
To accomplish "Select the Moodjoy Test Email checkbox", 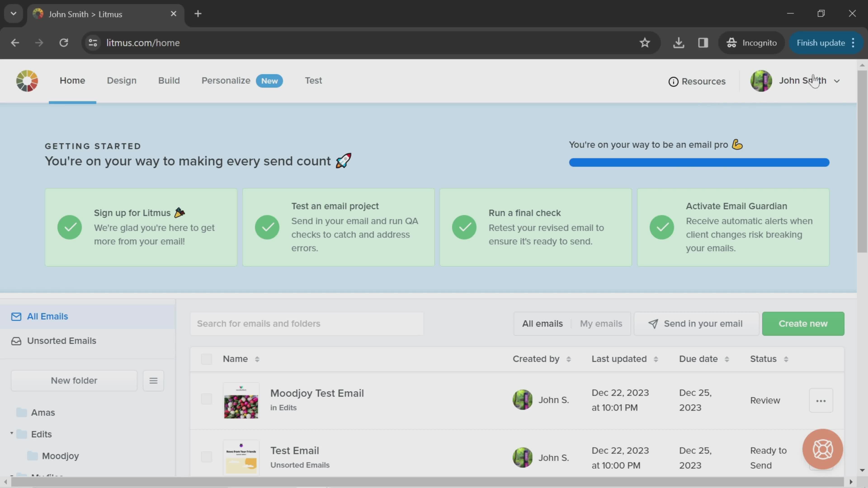I will pos(207,399).
